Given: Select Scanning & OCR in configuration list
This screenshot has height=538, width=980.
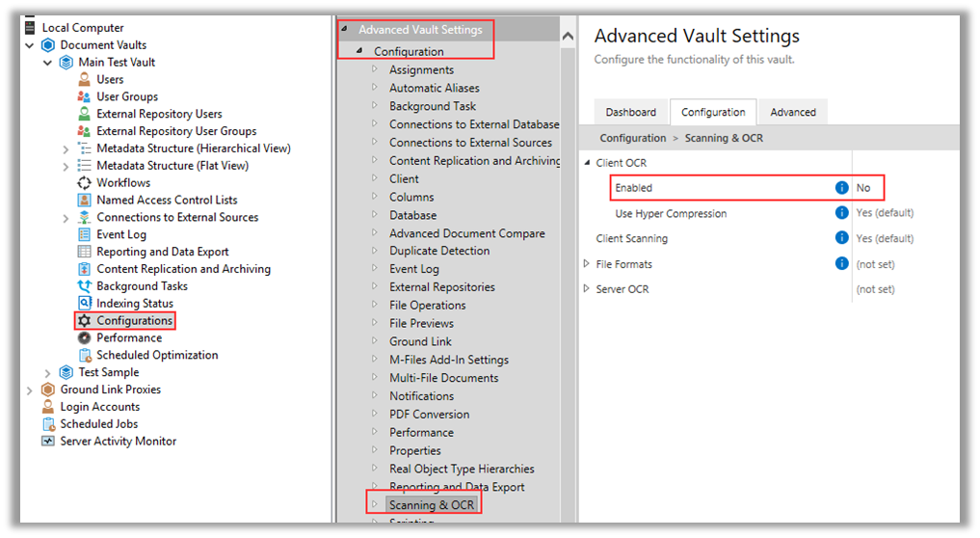Looking at the screenshot, I should click(x=432, y=505).
